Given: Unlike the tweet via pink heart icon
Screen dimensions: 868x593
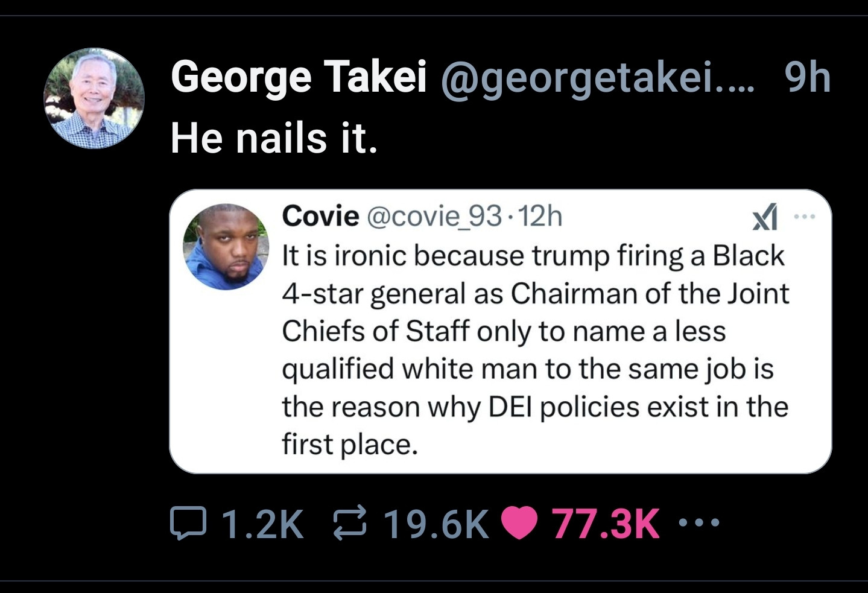Looking at the screenshot, I should tap(519, 523).
